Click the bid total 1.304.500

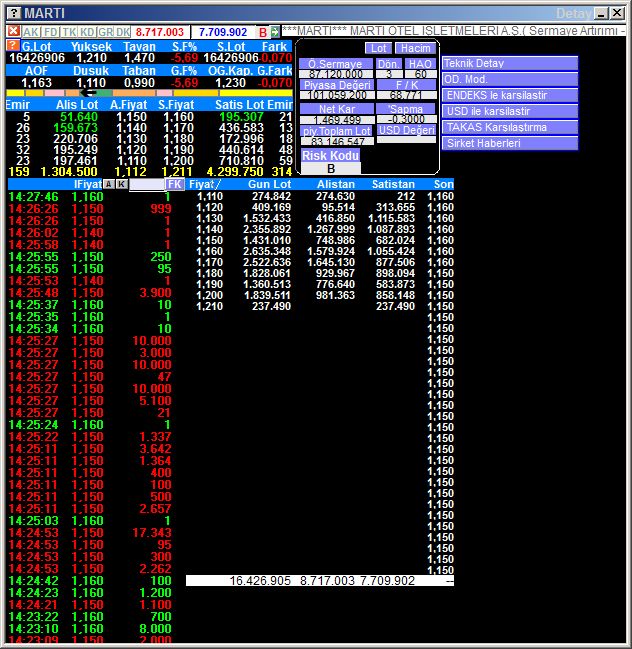click(69, 172)
